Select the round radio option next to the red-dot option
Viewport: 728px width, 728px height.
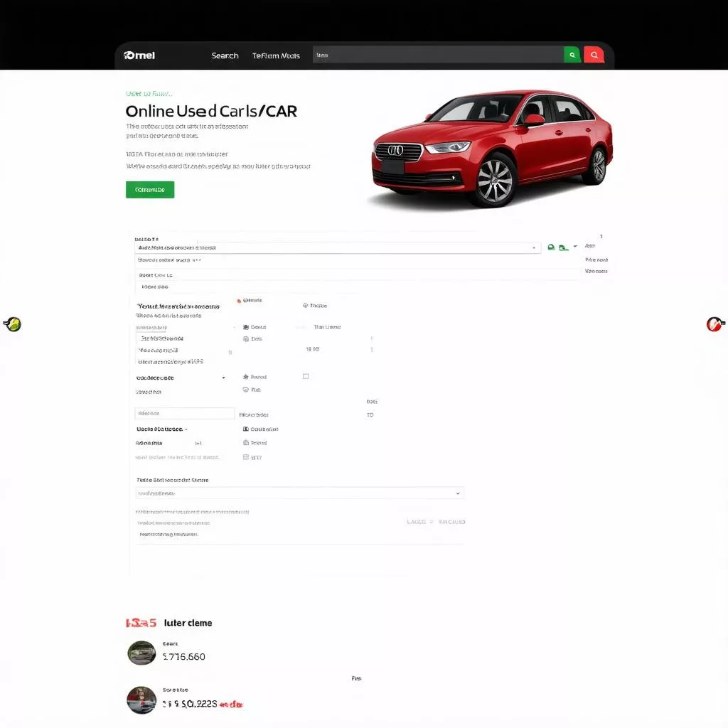click(x=306, y=306)
